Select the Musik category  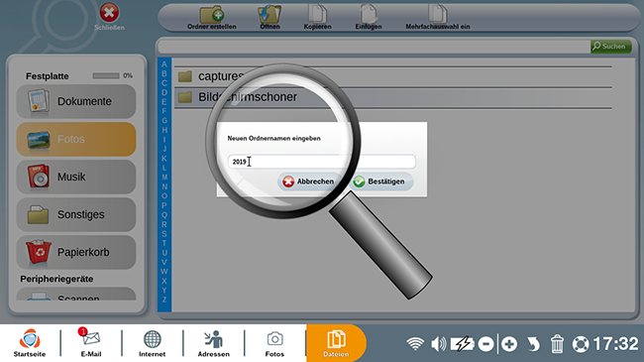(x=76, y=177)
